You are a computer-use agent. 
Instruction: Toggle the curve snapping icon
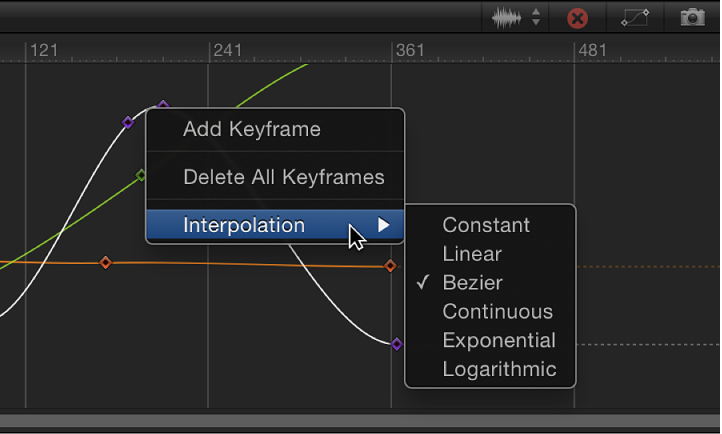635,18
